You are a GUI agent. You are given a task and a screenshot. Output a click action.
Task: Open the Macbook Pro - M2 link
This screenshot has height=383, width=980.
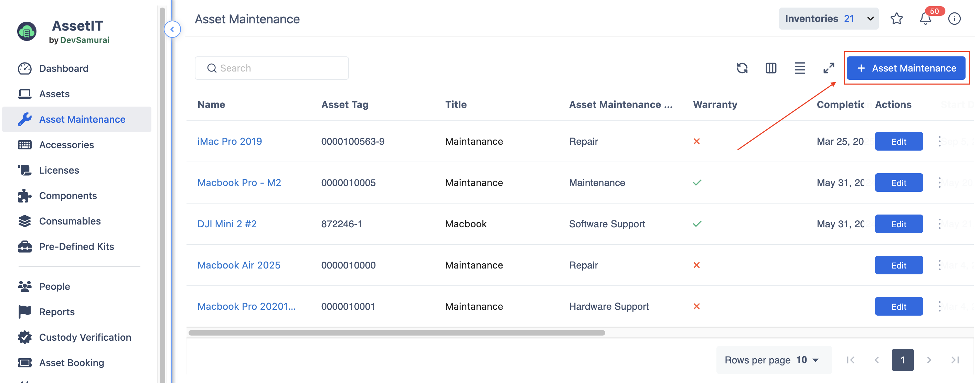tap(239, 183)
